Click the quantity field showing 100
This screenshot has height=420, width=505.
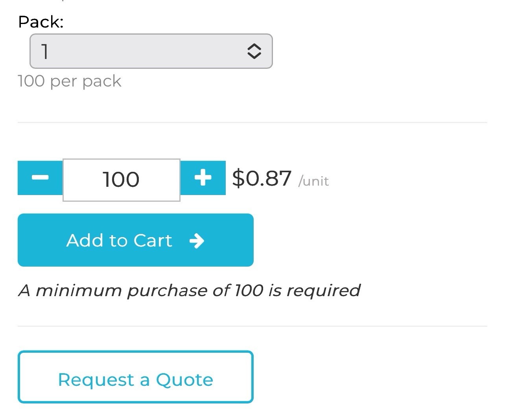[x=122, y=180]
